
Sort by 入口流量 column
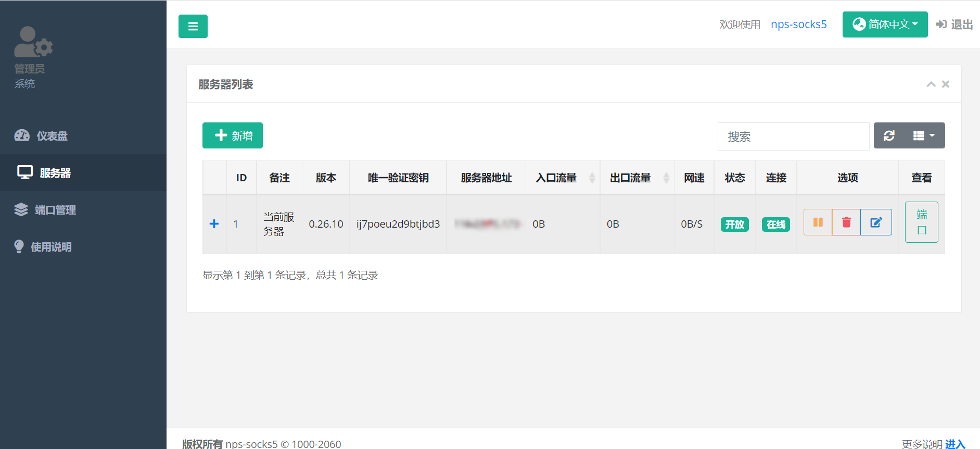tap(563, 178)
